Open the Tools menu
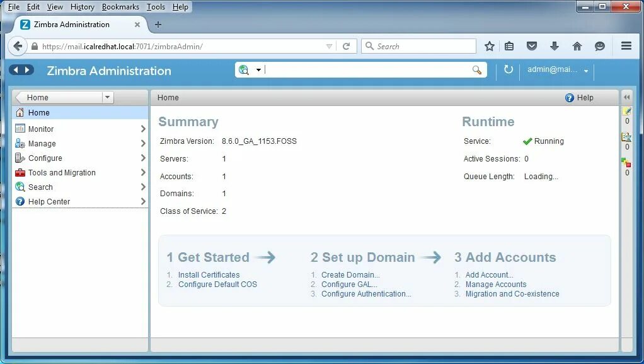 [156, 6]
